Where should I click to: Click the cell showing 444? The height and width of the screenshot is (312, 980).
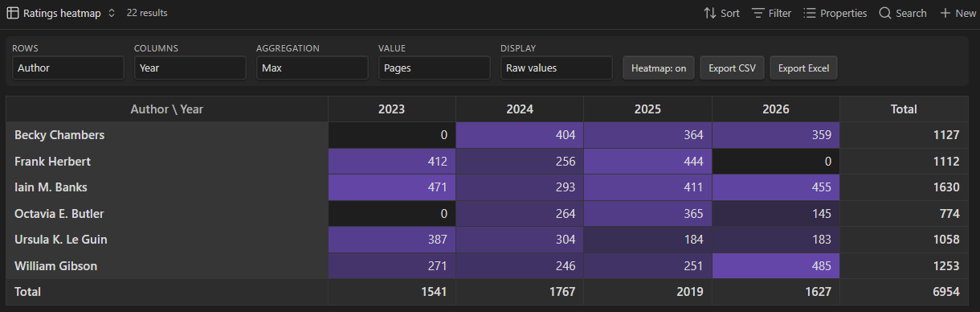[648, 161]
